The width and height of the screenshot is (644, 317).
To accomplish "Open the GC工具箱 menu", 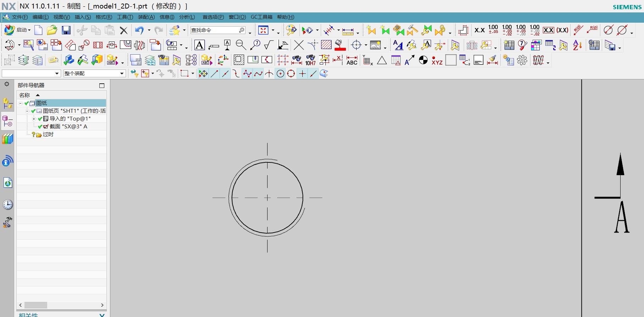I will tap(262, 17).
